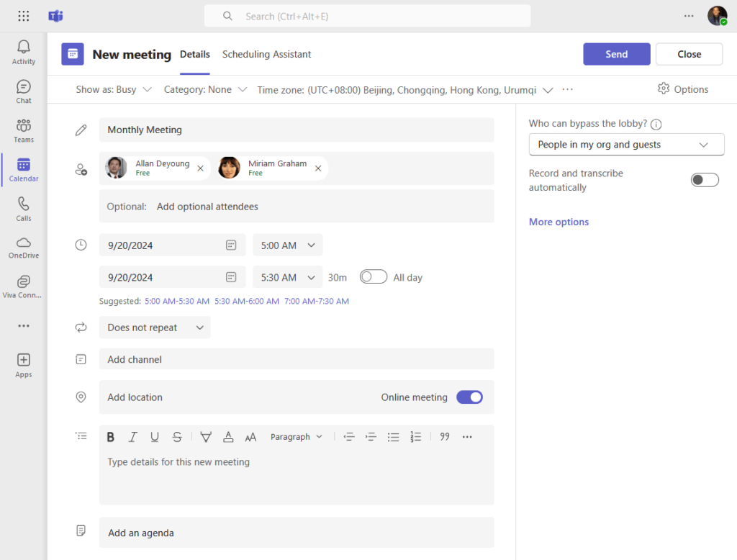737x560 pixels.
Task: Open Viva Connections in the sidebar
Action: pyautogui.click(x=24, y=286)
